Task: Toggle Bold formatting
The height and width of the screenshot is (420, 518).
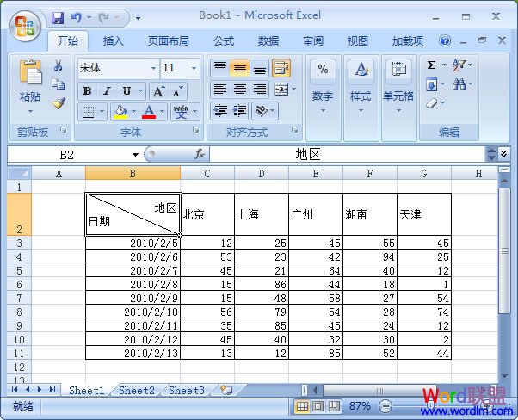Action: tap(87, 91)
